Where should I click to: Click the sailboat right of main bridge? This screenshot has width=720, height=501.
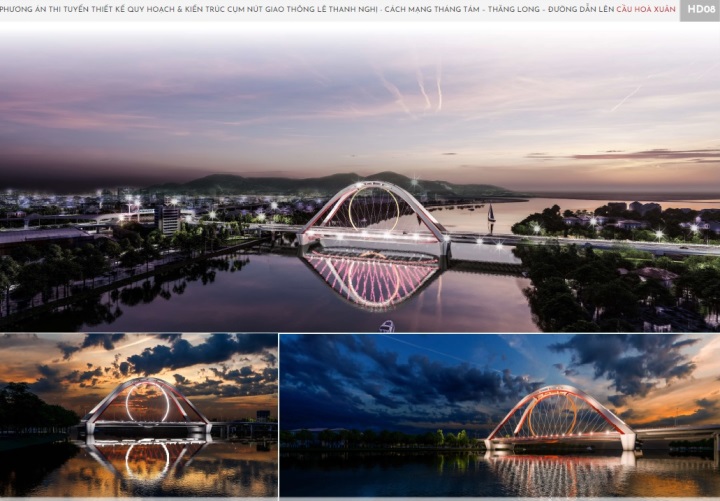491,215
